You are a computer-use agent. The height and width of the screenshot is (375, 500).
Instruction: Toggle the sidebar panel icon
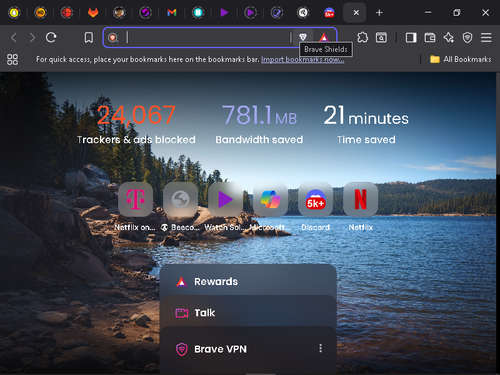(x=411, y=37)
